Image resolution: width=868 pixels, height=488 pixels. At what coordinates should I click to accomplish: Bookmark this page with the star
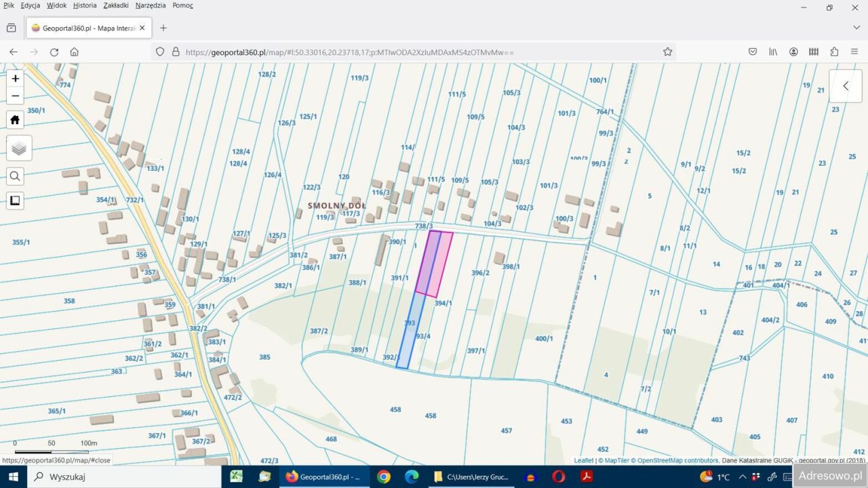pos(667,52)
